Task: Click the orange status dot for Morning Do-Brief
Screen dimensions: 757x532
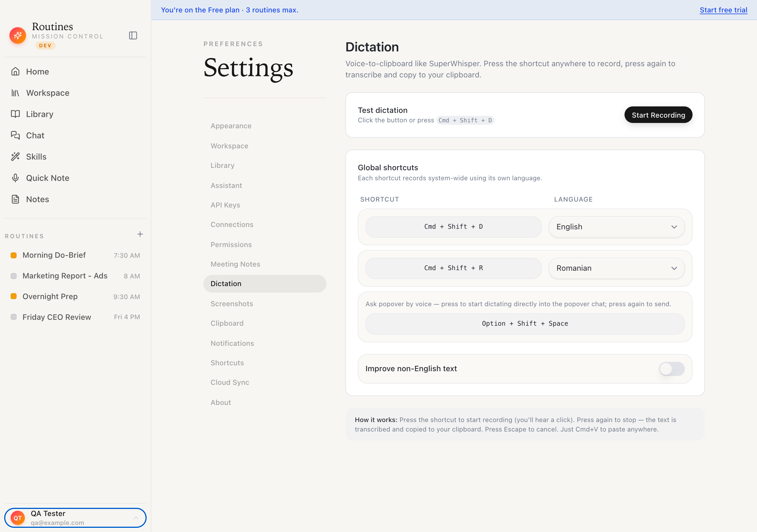Action: [14, 255]
